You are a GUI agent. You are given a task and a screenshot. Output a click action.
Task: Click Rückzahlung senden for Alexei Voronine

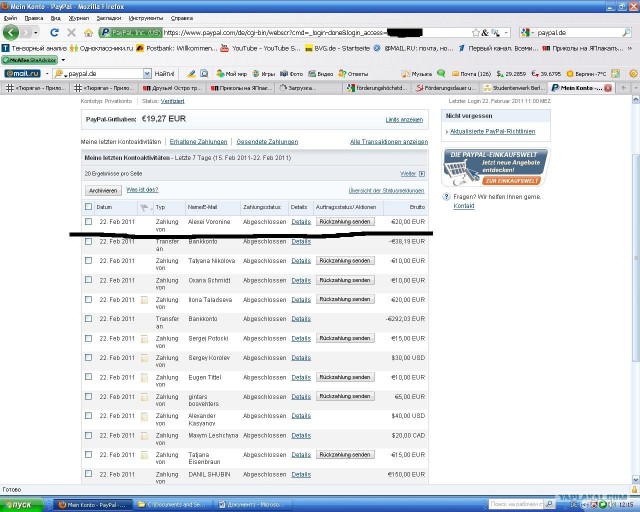tap(345, 222)
